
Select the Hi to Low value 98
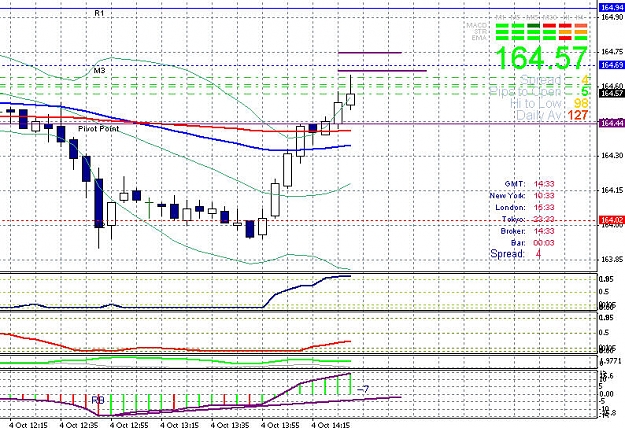click(x=581, y=103)
